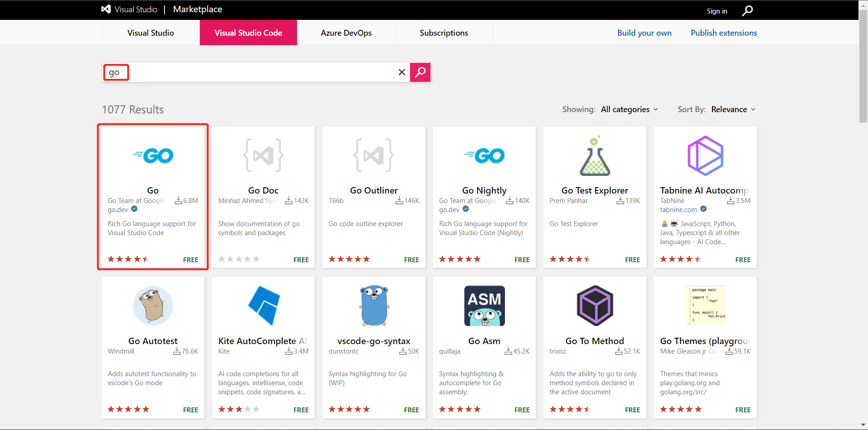The image size is (868, 430).
Task: Click 'Syntax highlighting for Go (WIP)' description
Action: coord(368,378)
